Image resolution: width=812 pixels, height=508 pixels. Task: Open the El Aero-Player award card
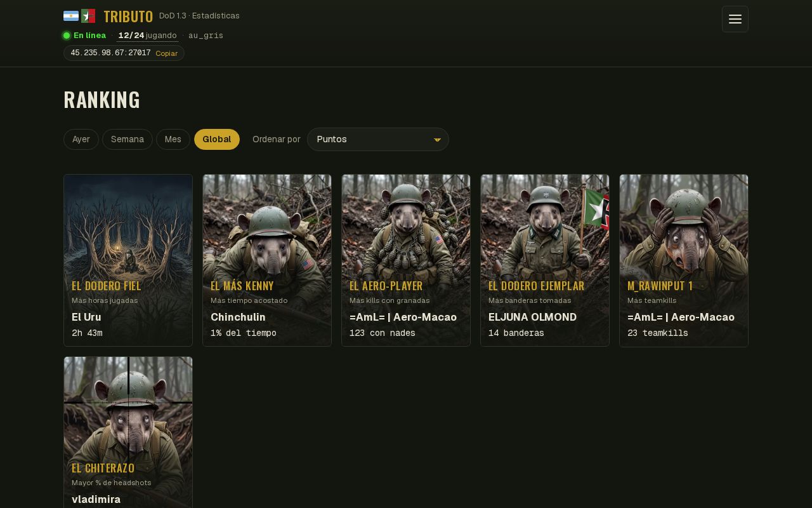406,260
